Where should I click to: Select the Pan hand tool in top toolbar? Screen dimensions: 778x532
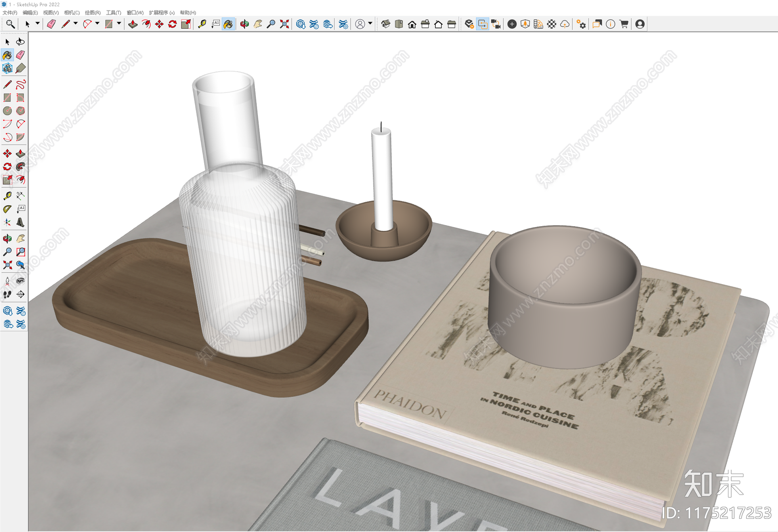(x=258, y=24)
